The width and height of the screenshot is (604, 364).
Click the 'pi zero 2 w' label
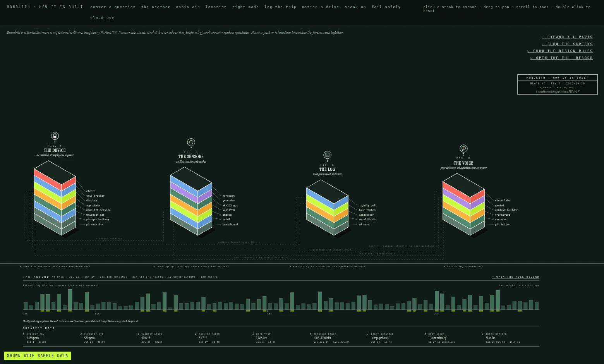[94, 225]
